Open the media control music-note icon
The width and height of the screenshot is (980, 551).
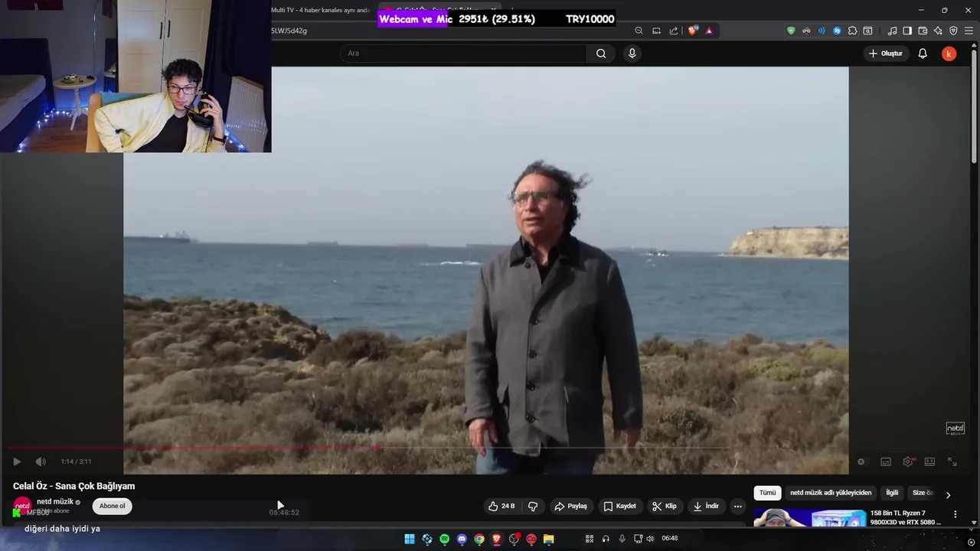[892, 31]
